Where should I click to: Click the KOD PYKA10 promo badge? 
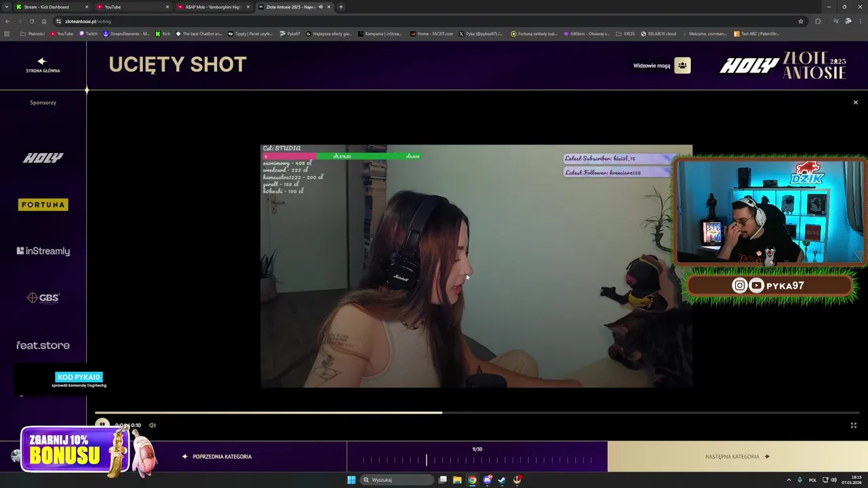79,377
